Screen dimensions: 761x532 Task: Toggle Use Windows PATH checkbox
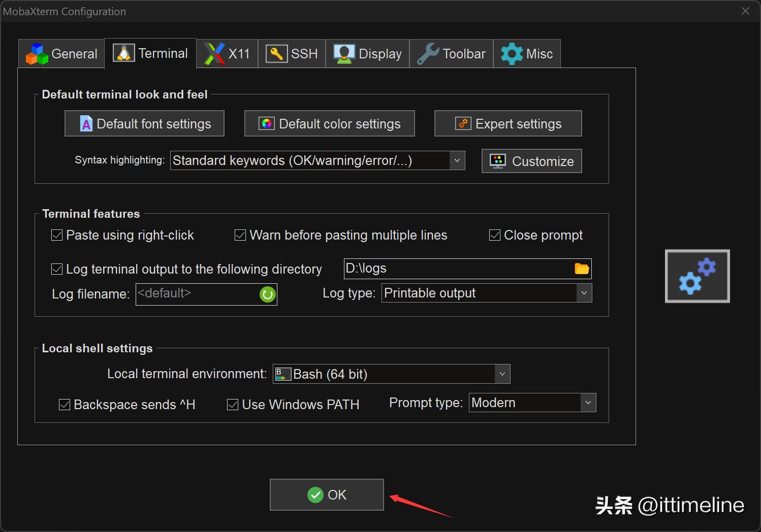[x=233, y=405]
